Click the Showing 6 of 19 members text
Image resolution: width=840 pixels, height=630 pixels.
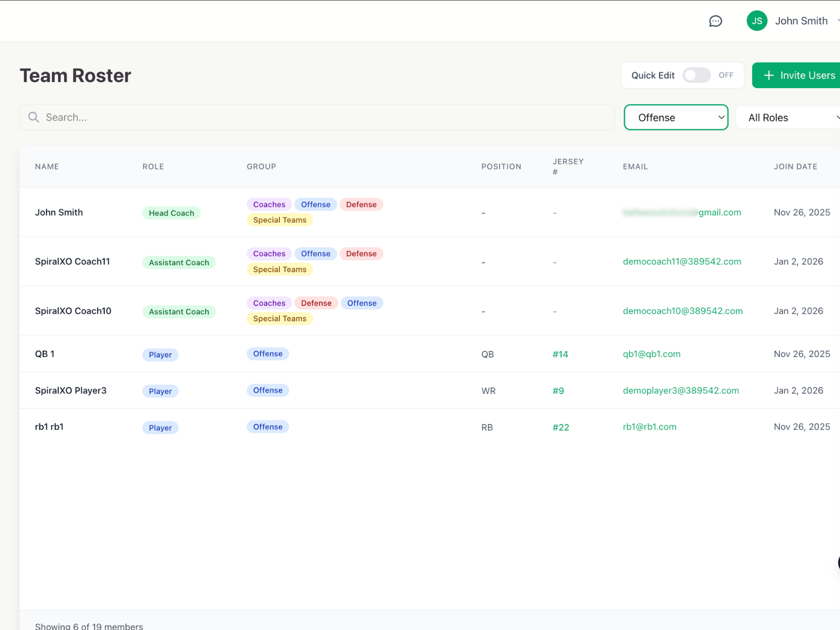click(x=89, y=626)
